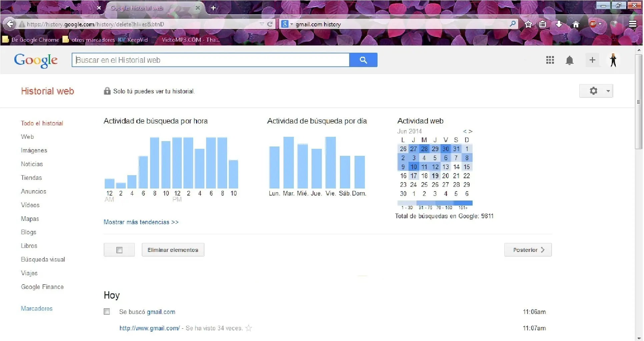Click the browser address bar URL
The height and width of the screenshot is (341, 644).
tap(140, 24)
